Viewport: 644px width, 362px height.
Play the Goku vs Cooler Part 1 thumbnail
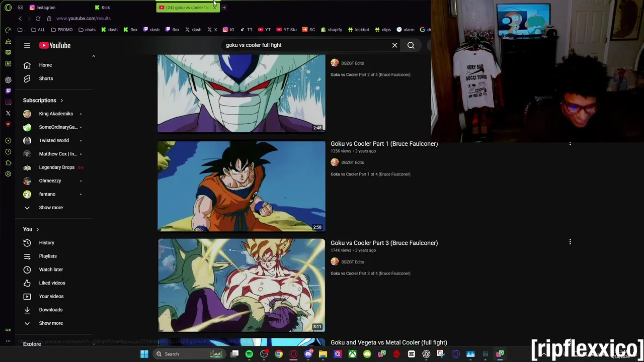click(242, 186)
